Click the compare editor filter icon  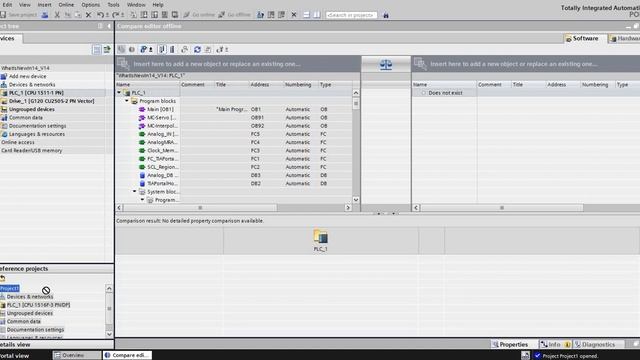tap(144, 49)
